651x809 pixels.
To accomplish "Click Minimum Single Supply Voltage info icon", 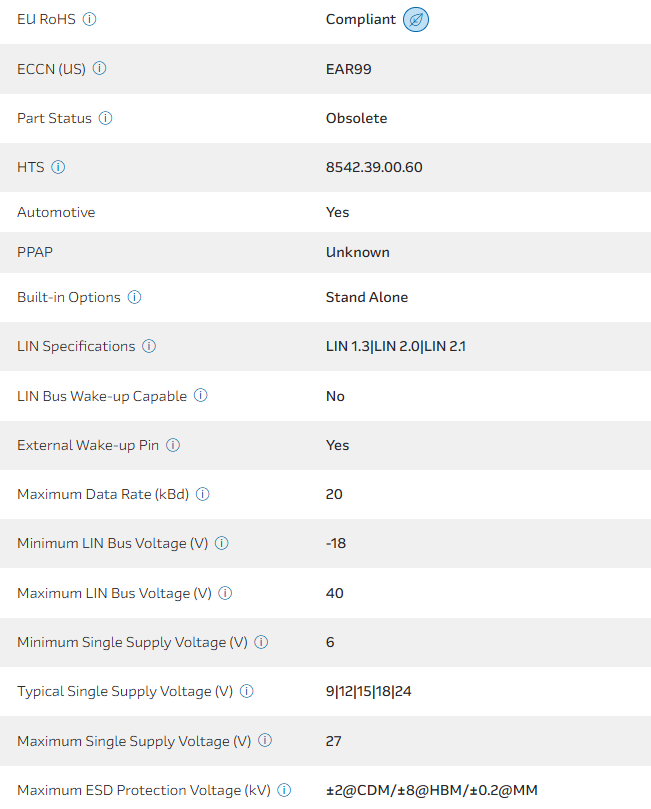I will (261, 642).
